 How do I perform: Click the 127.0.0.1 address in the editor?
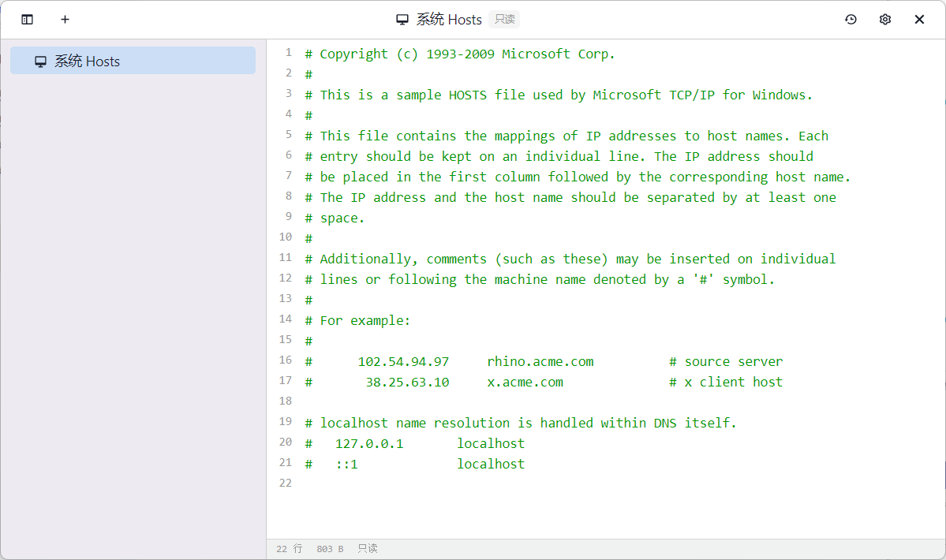(x=368, y=443)
